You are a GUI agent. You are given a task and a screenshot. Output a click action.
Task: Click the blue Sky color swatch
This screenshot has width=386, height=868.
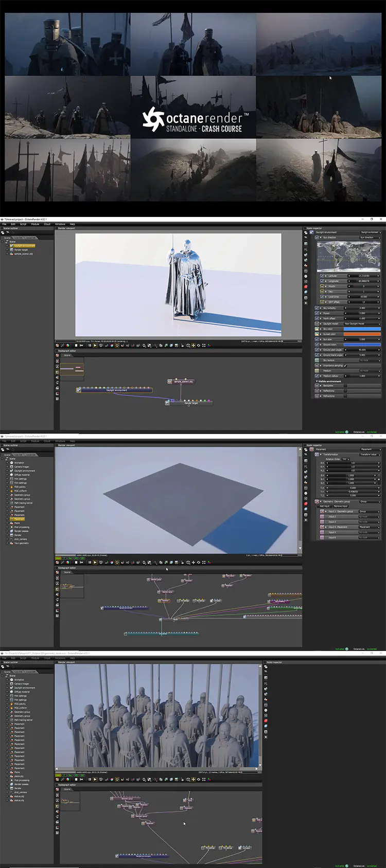click(x=362, y=329)
